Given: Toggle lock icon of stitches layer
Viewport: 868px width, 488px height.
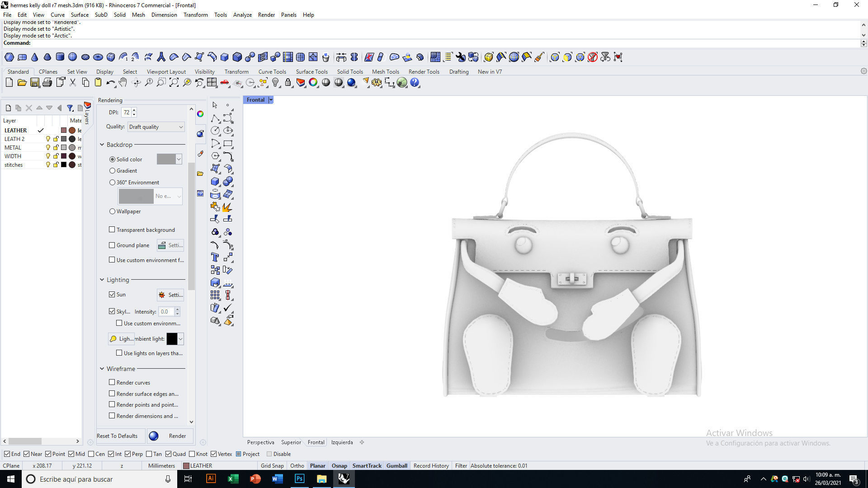Looking at the screenshot, I should click(56, 164).
